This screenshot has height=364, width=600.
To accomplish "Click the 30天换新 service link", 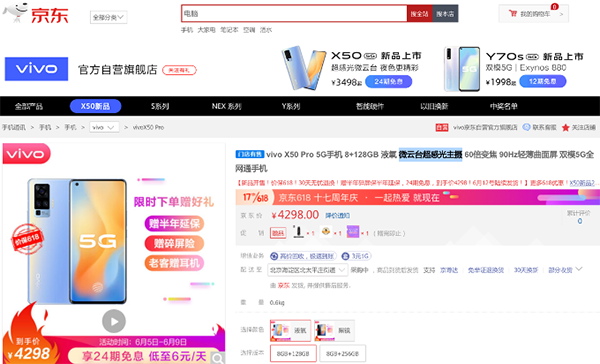I will pyautogui.click(x=526, y=270).
